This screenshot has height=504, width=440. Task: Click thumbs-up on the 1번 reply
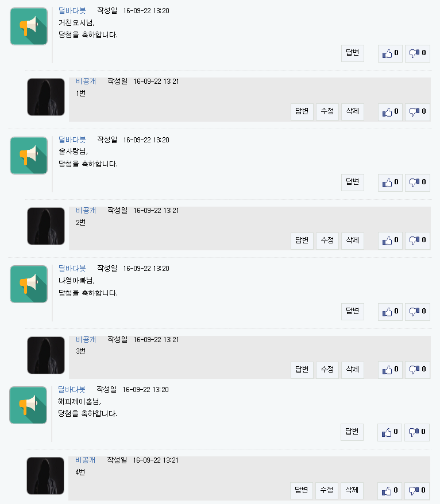[390, 112]
